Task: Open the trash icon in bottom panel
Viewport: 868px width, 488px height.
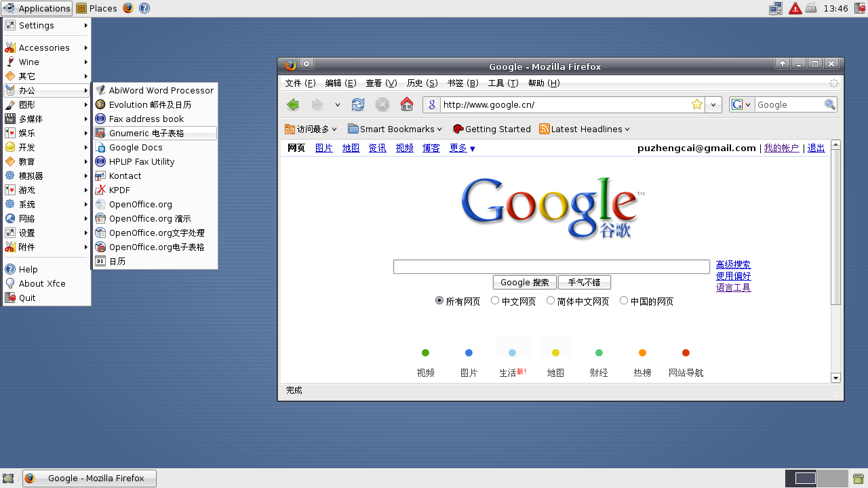Action: tap(858, 479)
